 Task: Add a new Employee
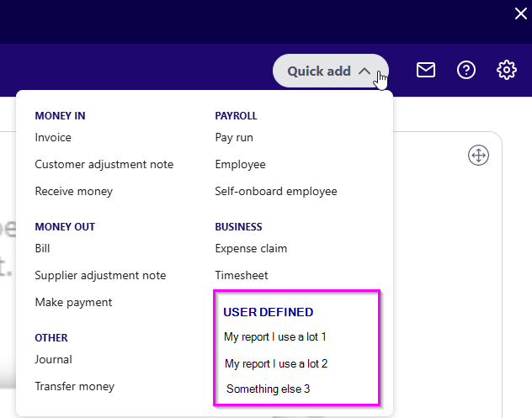tap(240, 164)
